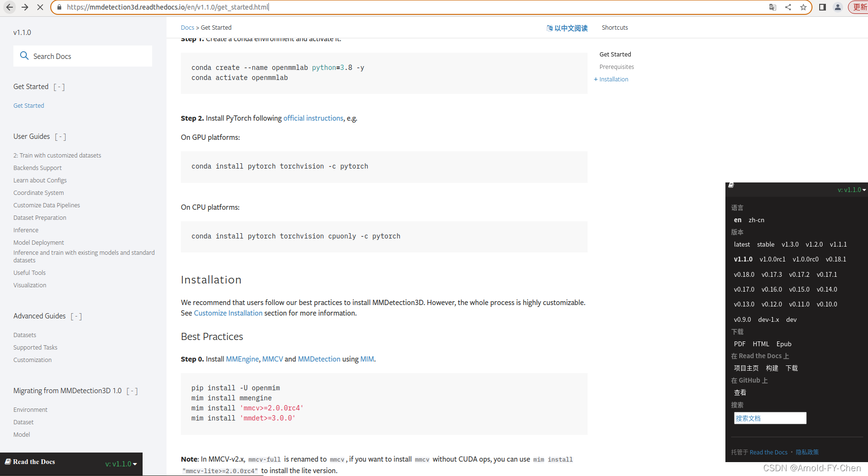
Task: Toggle the browser side panel icon
Action: point(823,7)
